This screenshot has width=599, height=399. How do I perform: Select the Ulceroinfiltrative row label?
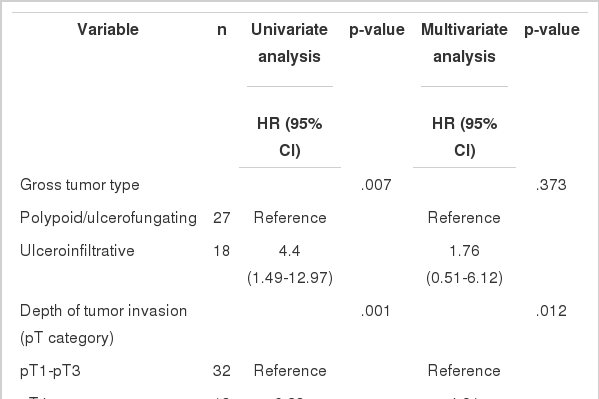click(x=77, y=251)
